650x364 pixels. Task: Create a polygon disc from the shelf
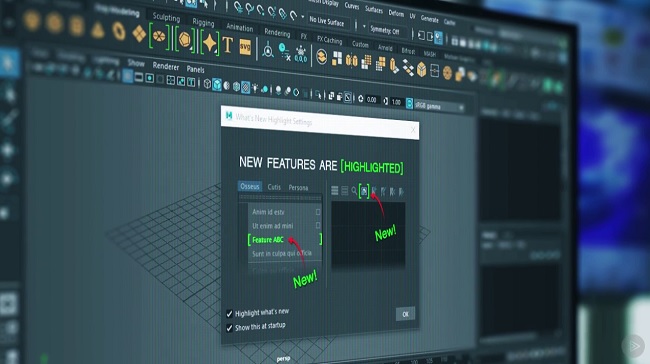(x=159, y=36)
